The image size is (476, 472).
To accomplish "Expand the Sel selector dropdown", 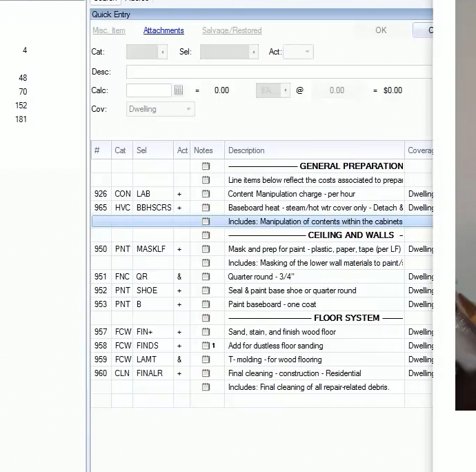I will (x=253, y=52).
